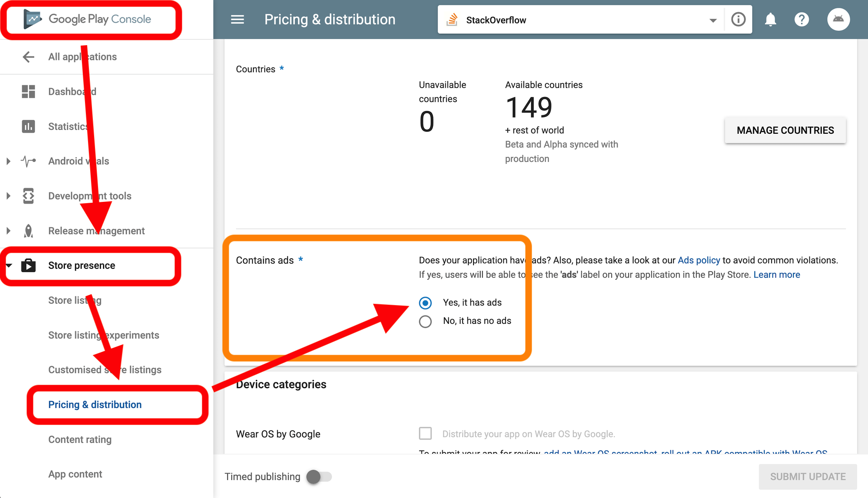Click the Dashboard grid icon
Screen dimensions: 868x498
coord(28,92)
